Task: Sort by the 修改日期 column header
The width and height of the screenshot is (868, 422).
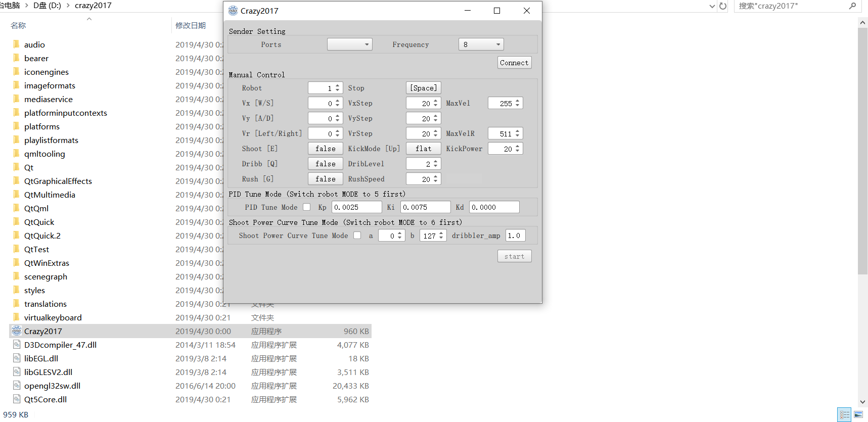Action: [x=191, y=26]
